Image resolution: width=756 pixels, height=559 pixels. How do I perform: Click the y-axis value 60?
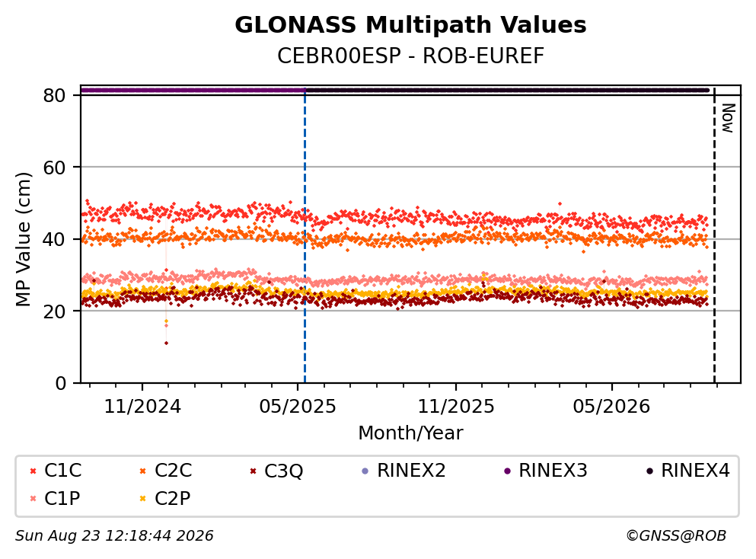click(55, 168)
